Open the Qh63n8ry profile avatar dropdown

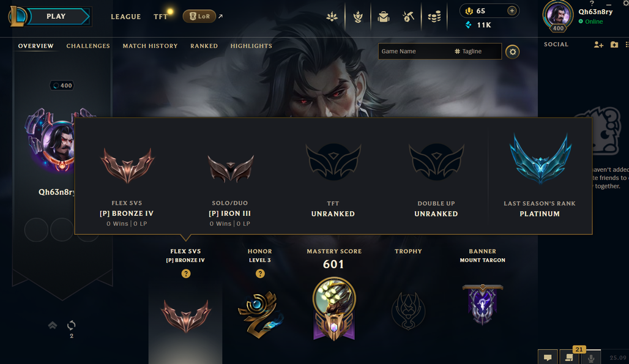(x=558, y=16)
